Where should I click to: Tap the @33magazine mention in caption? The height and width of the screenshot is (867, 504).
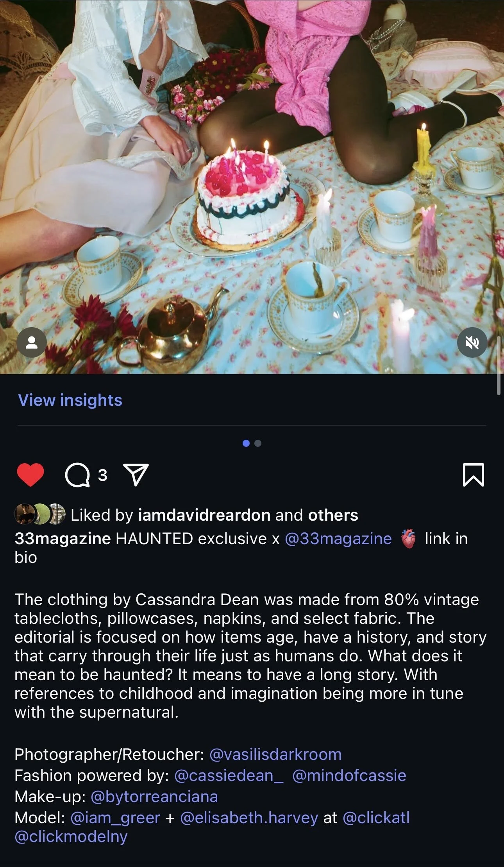coord(338,538)
